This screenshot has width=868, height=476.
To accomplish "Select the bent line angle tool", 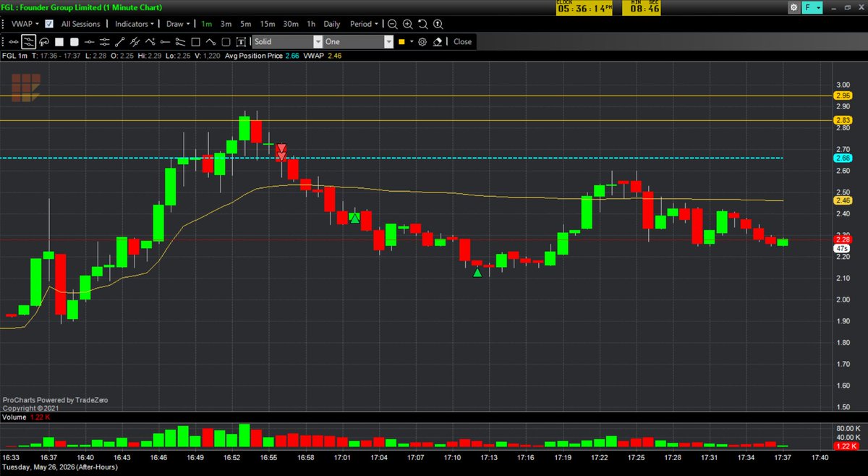I will 210,42.
